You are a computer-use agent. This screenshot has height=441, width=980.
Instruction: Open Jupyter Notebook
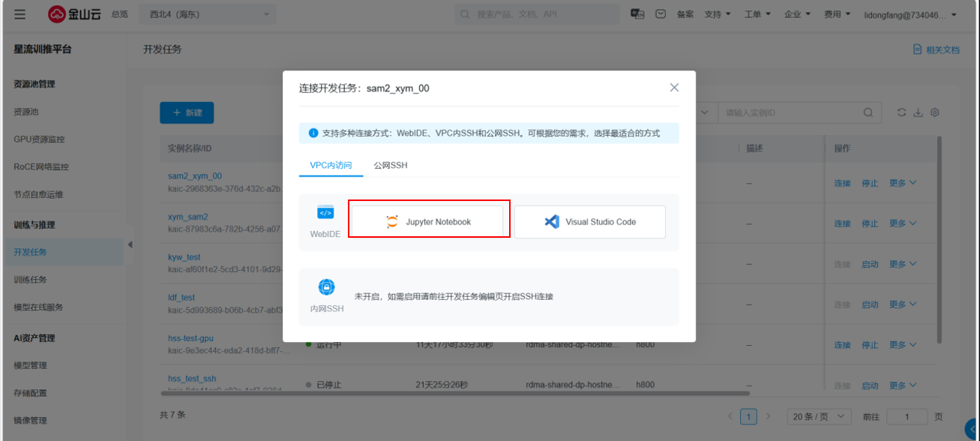[x=427, y=222]
